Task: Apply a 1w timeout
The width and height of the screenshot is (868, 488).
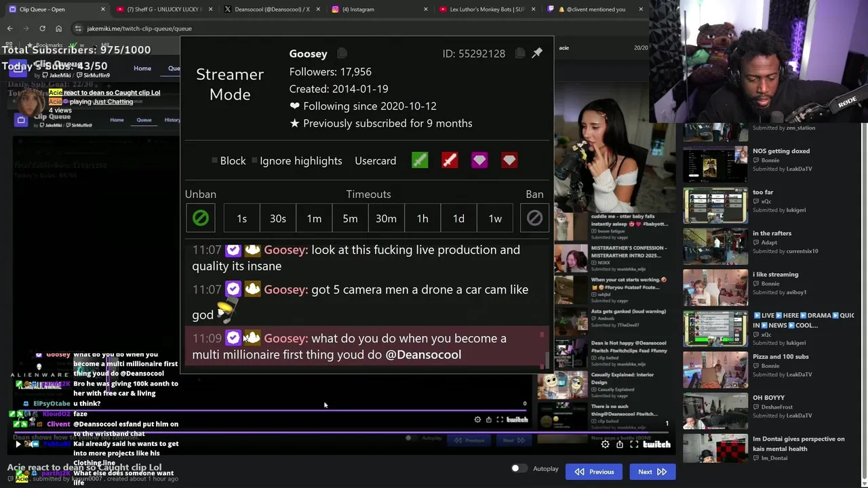Action: 495,218
